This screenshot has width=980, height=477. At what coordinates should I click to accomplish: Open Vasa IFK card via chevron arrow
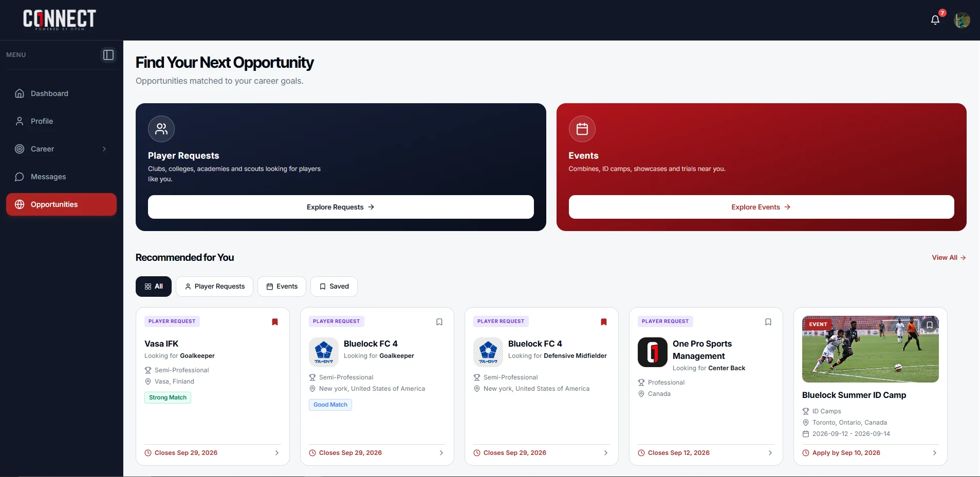[277, 453]
